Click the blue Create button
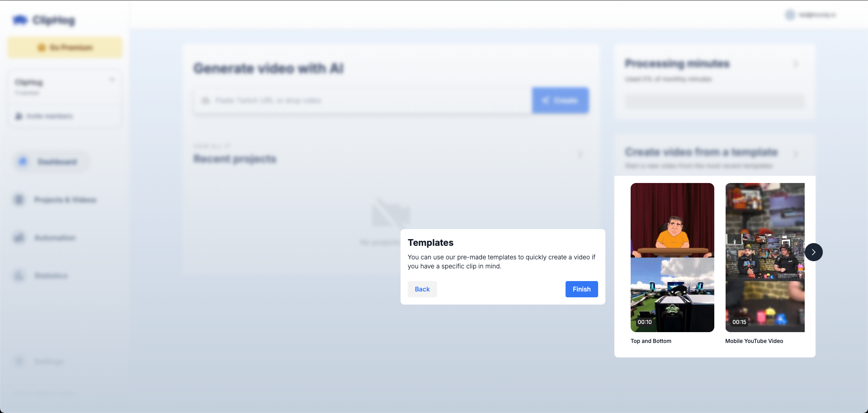Viewport: 868px width, 413px height. pyautogui.click(x=561, y=100)
